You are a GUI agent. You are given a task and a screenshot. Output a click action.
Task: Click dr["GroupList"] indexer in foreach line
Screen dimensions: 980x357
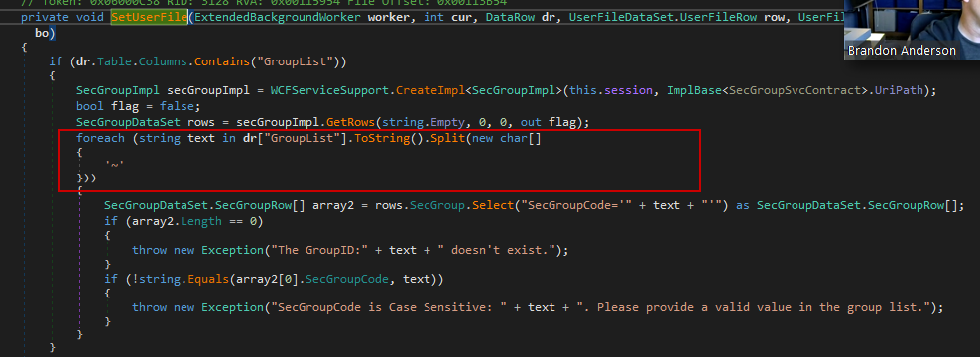pyautogui.click(x=295, y=138)
